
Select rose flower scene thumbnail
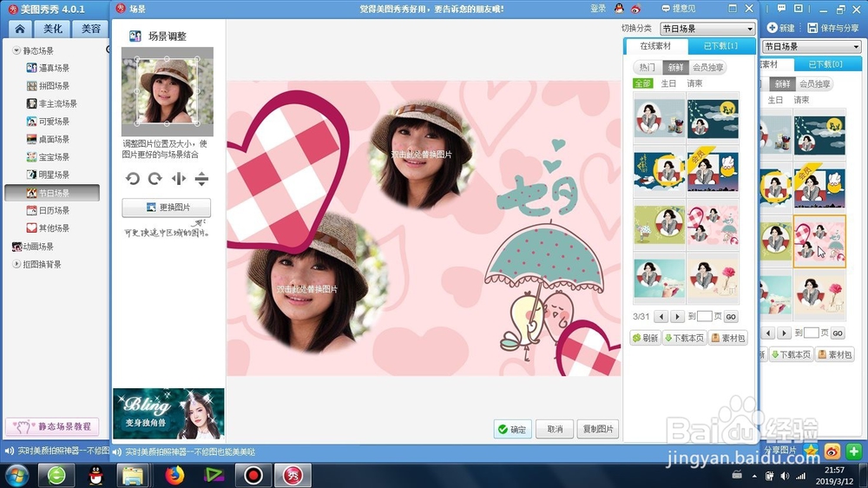tap(713, 278)
